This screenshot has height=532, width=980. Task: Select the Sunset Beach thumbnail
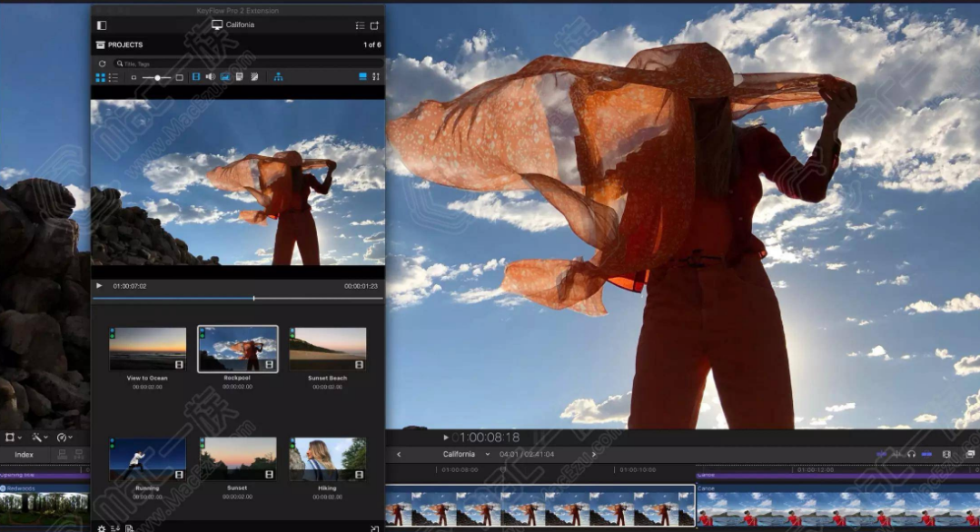click(x=327, y=350)
